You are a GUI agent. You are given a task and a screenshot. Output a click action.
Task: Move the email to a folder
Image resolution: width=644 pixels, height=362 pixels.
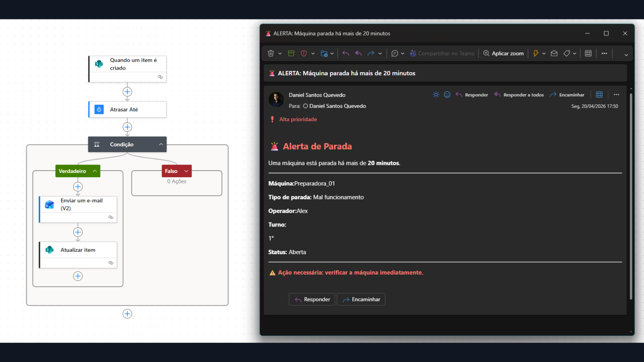pyautogui.click(x=324, y=53)
